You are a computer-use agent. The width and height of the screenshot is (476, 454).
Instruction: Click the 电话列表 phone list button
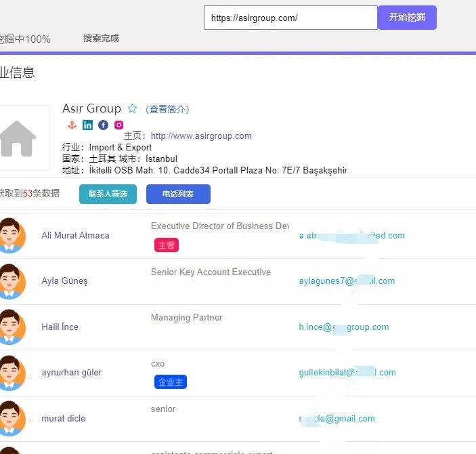point(178,194)
